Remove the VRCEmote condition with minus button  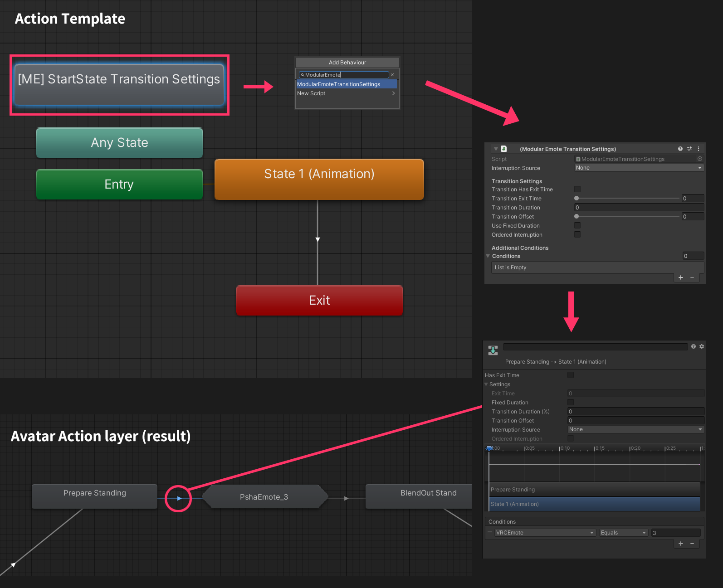[x=692, y=544]
